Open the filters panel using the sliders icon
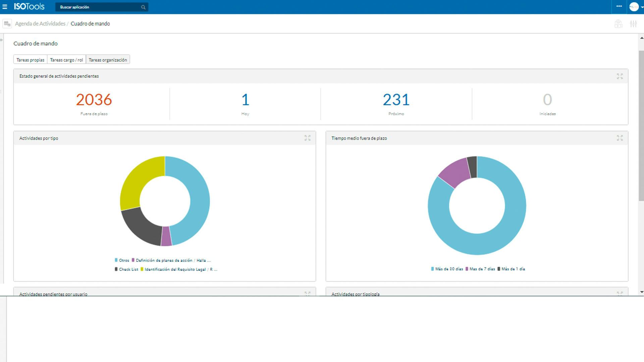 634,23
